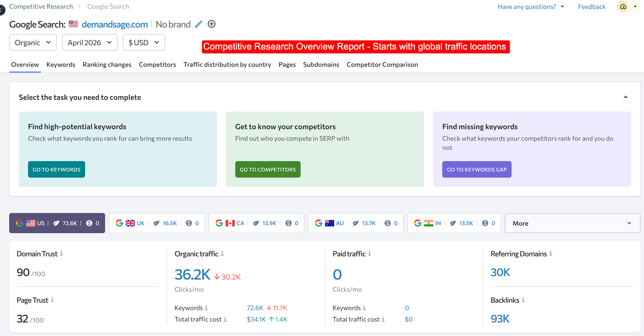This screenshot has width=644, height=336.
Task: Click the back arrow icon at top left
Action: [1, 10]
